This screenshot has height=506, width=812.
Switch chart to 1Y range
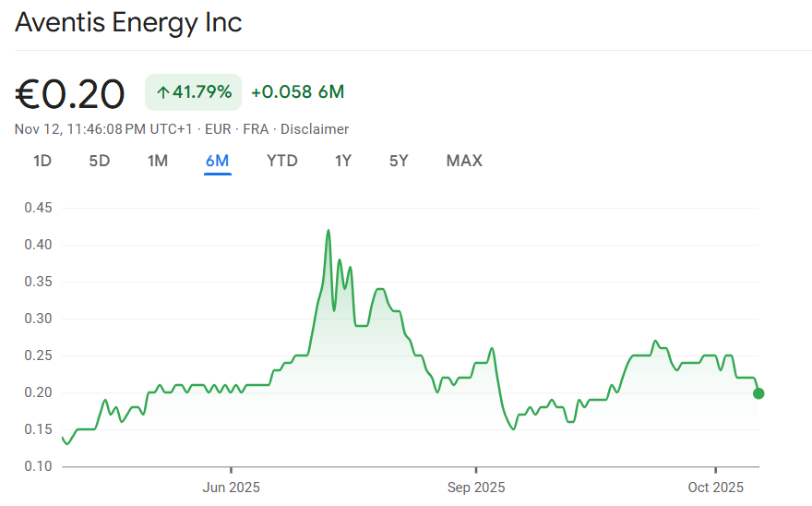click(343, 161)
